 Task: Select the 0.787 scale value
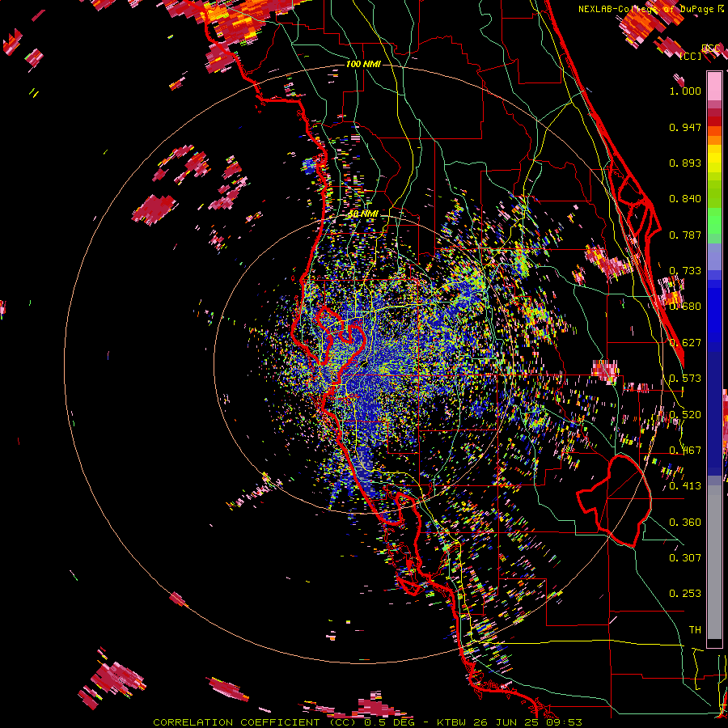685,235
